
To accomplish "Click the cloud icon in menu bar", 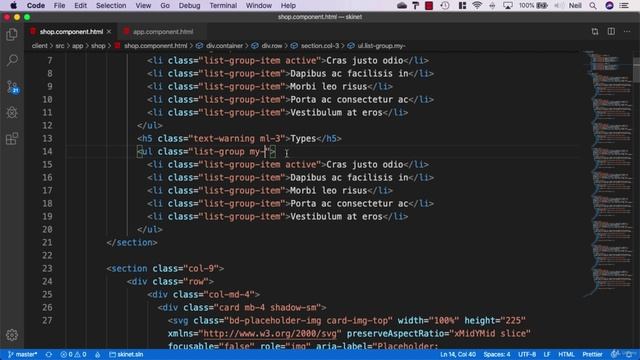I will [x=402, y=6].
